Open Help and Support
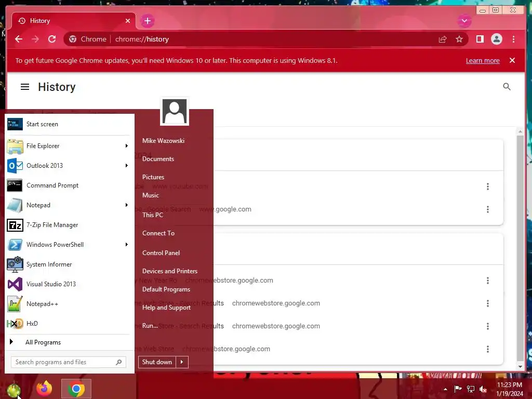The image size is (532, 399). [166, 308]
